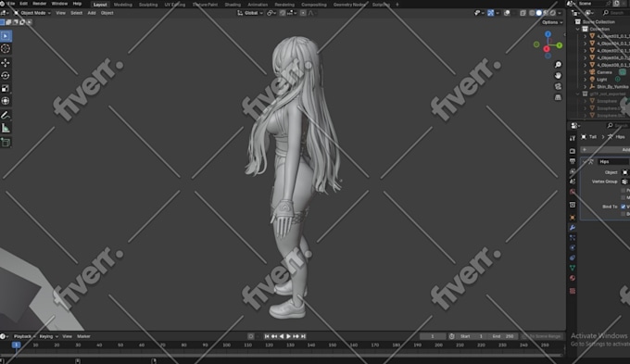Open the viewport shading options dropdown
Screen dimensions: 630x364
(x=560, y=13)
